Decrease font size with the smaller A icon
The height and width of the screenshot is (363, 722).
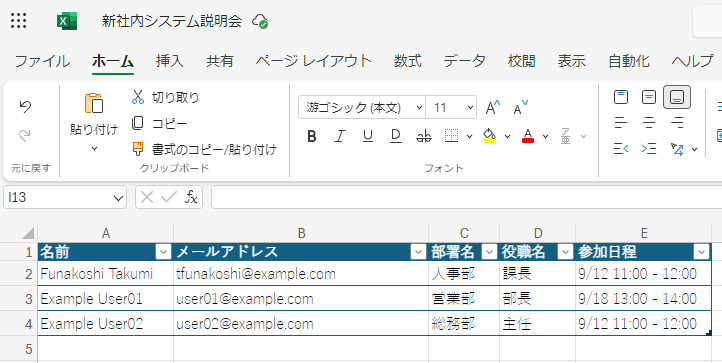(521, 108)
